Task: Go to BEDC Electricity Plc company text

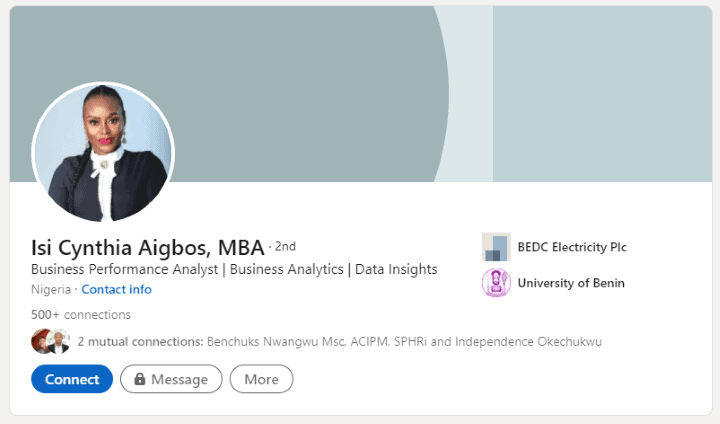Action: tap(572, 247)
